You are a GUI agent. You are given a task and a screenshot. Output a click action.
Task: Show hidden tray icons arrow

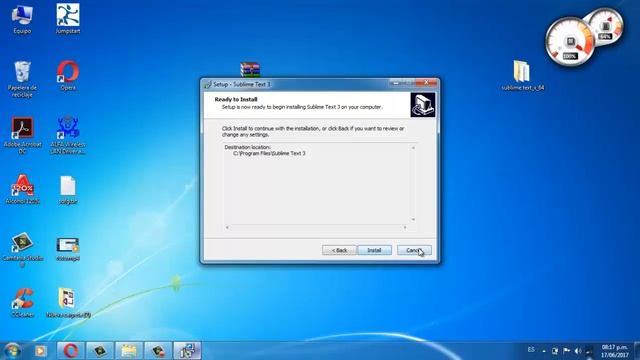(544, 351)
